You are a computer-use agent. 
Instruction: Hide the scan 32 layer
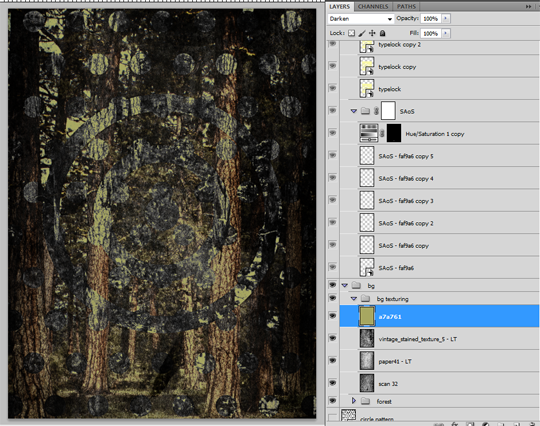[x=332, y=383]
